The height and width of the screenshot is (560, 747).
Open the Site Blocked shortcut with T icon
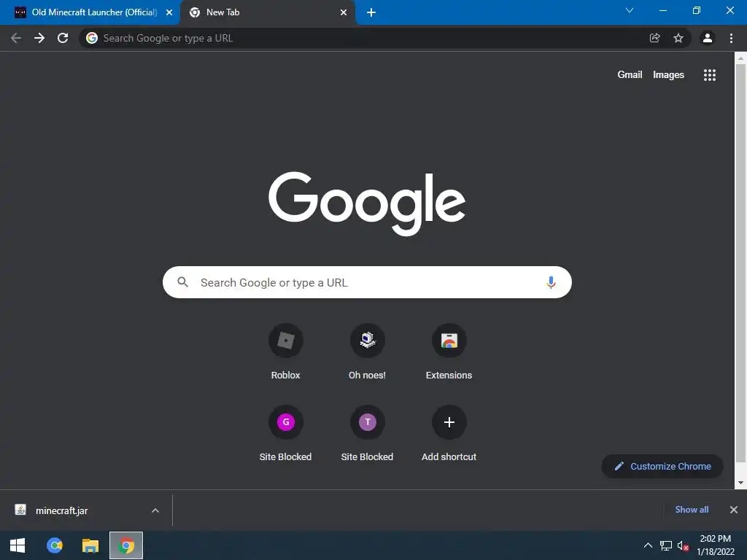pyautogui.click(x=368, y=433)
